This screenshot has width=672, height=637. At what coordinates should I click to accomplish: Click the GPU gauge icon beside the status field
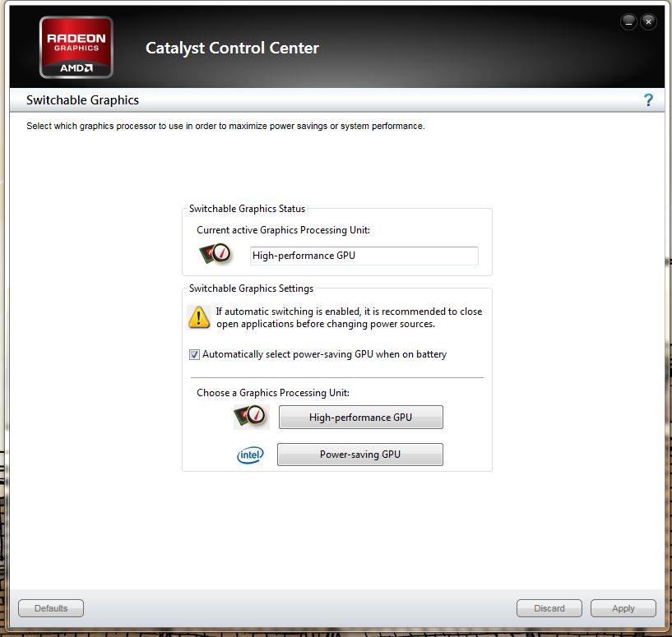(x=216, y=254)
